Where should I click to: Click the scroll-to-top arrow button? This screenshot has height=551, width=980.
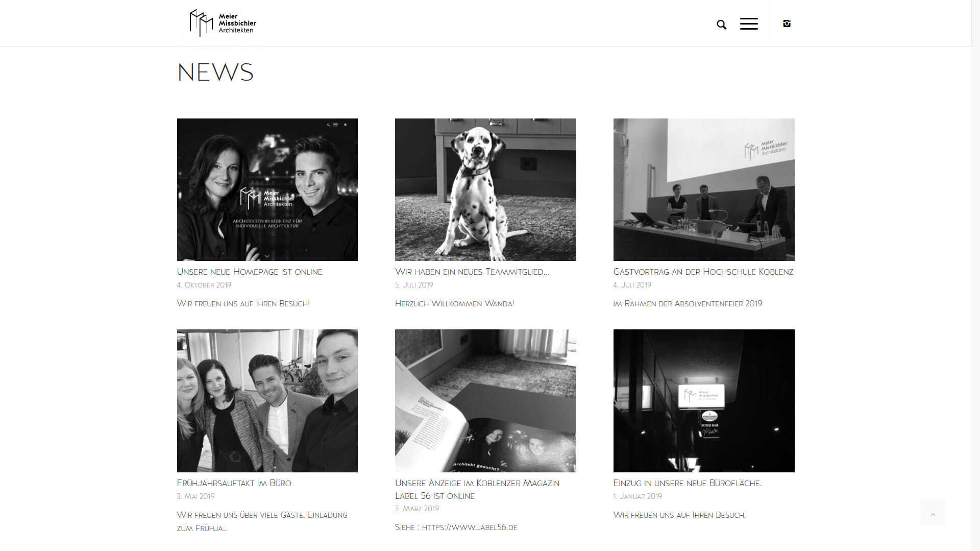click(933, 513)
